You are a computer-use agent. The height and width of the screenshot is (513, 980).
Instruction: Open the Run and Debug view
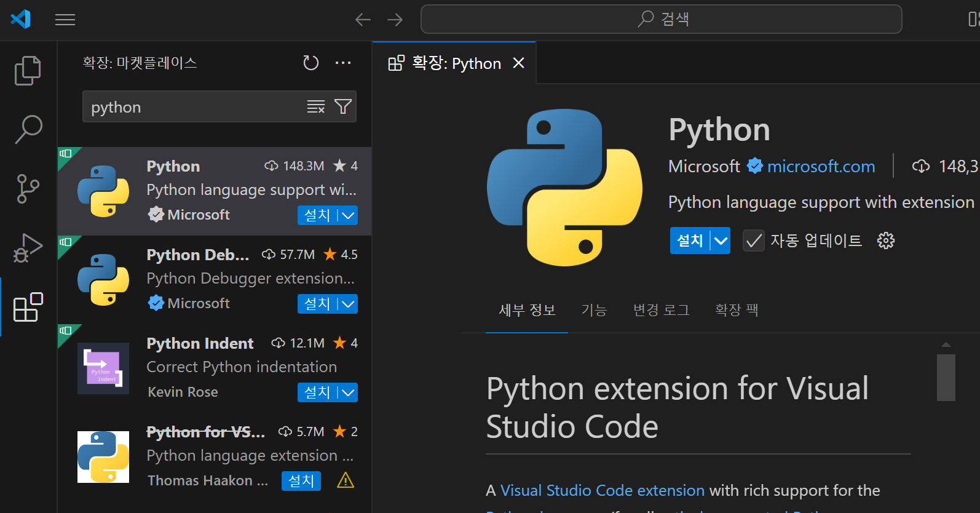(28, 247)
